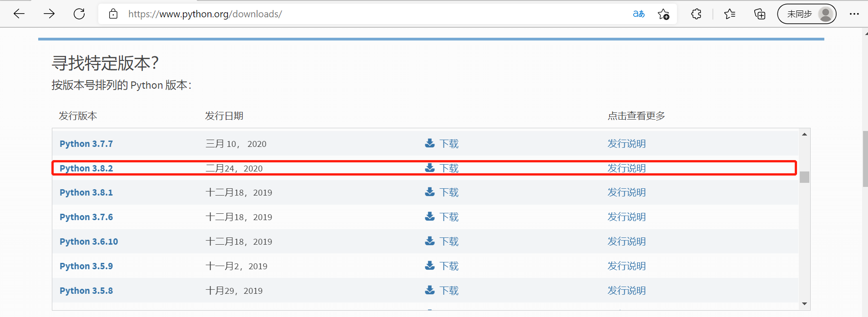The width and height of the screenshot is (868, 317).
Task: Click 下载 text link for Python 3.8.1
Action: tap(449, 192)
